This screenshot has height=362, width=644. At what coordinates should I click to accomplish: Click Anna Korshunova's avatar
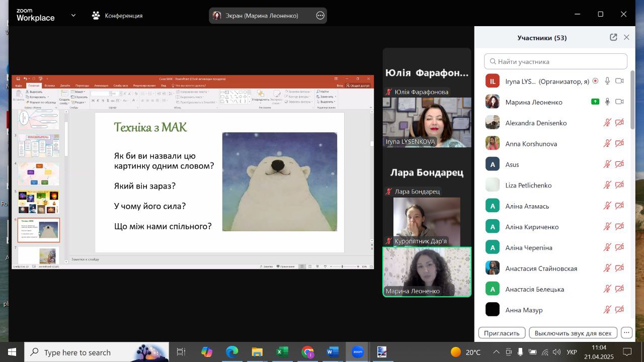pos(493,143)
